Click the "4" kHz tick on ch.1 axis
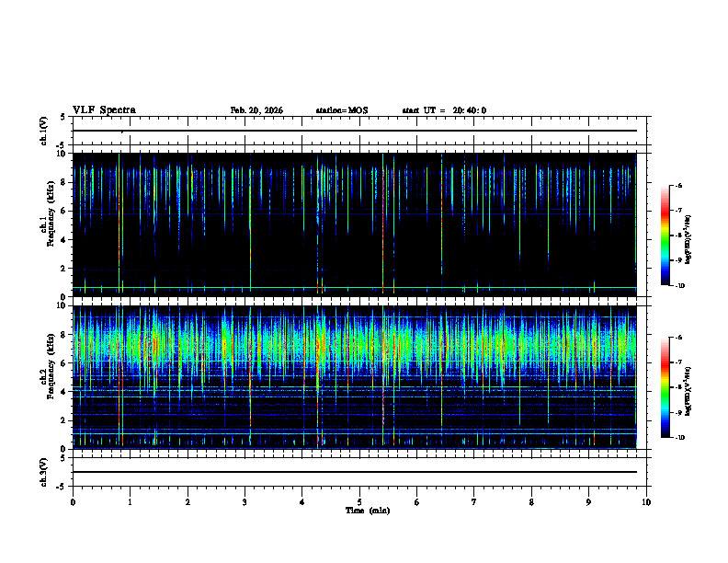This screenshot has width=728, height=563. 64,239
